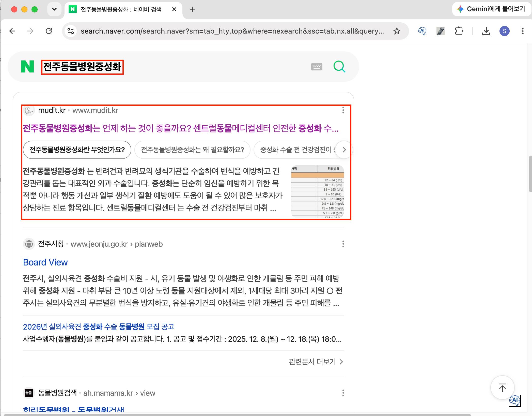Viewport: 532px width, 416px height.
Task: Open the blood test table thumbnail
Action: pos(317,191)
